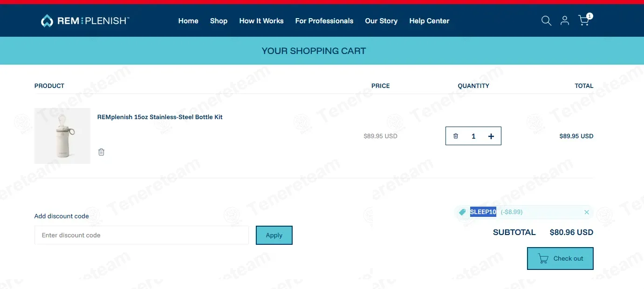Open Our Story page

[381, 21]
